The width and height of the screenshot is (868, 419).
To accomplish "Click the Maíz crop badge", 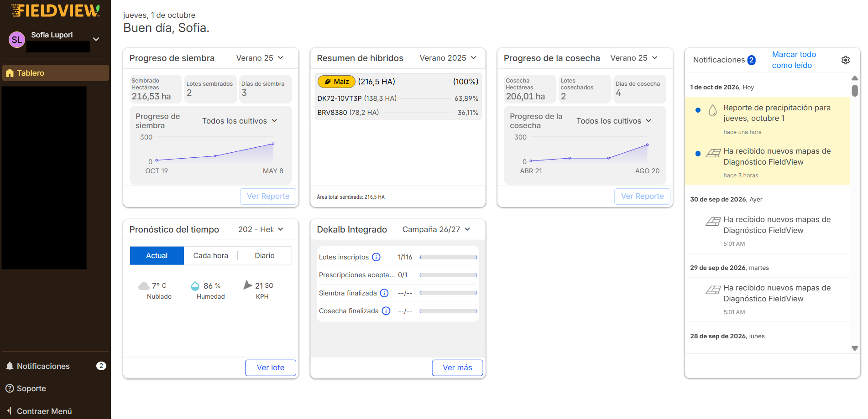I will click(x=336, y=82).
